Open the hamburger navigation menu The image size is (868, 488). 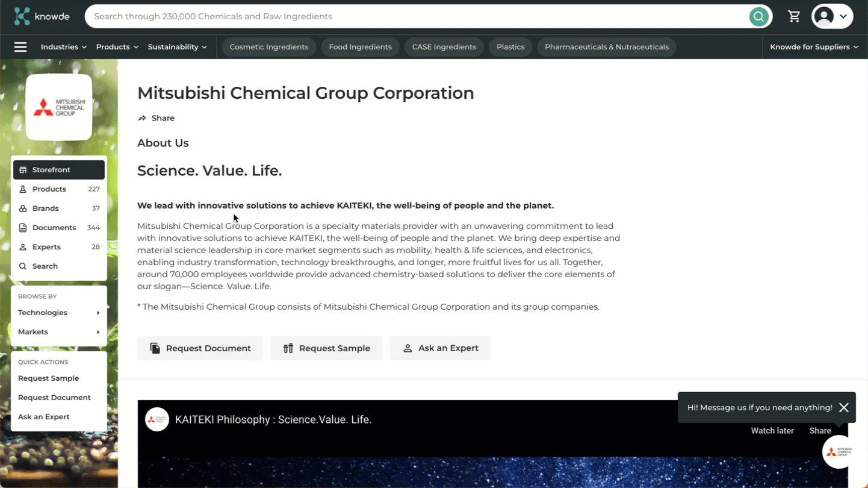pyautogui.click(x=20, y=47)
